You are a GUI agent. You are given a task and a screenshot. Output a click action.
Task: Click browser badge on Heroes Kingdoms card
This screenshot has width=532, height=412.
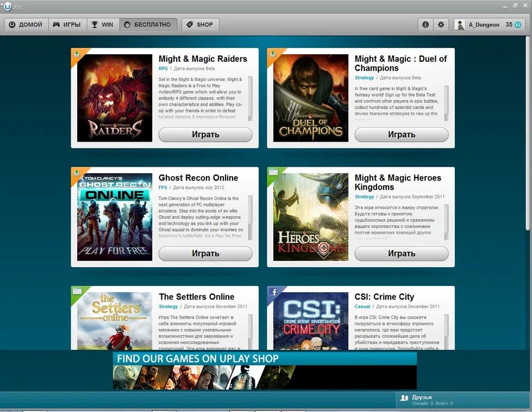[273, 172]
